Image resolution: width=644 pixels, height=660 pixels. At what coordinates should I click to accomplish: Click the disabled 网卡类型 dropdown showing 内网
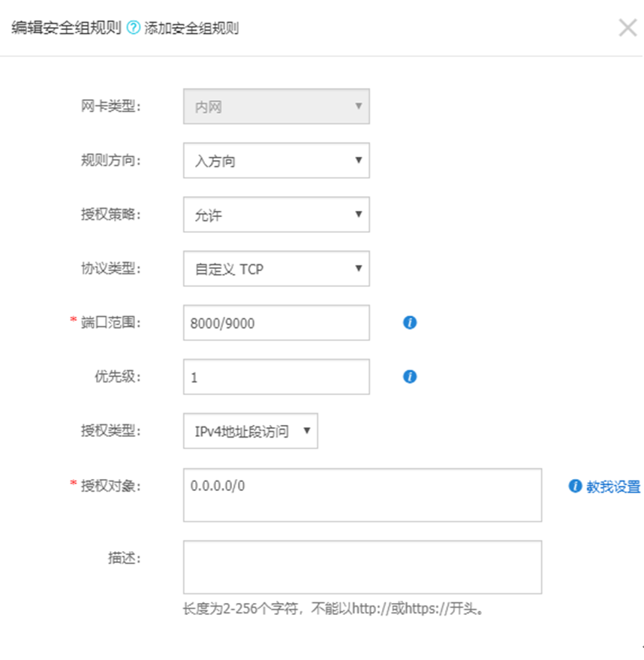(x=276, y=107)
